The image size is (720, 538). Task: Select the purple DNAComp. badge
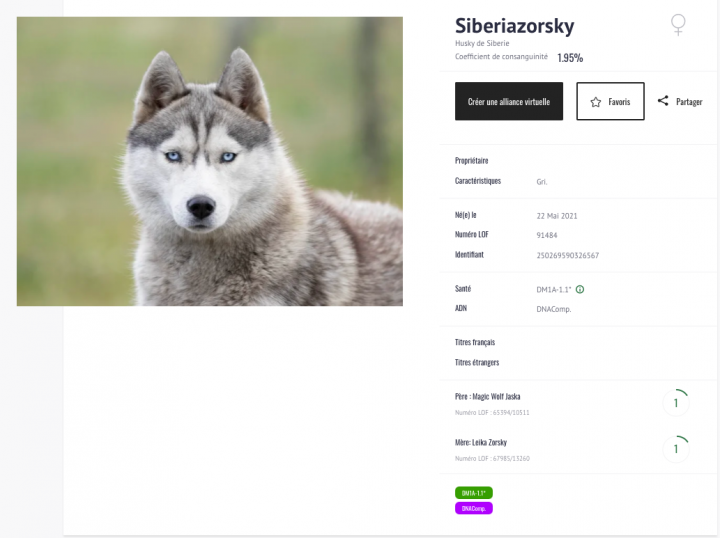click(474, 508)
